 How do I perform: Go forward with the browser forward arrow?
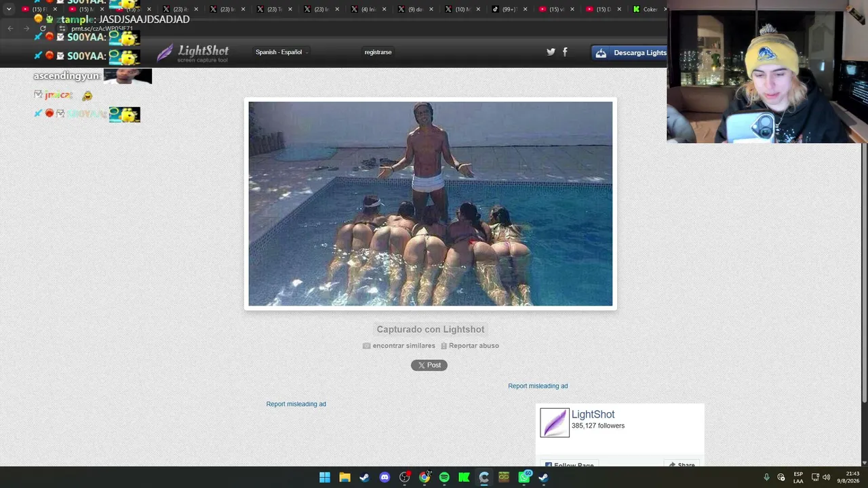coord(26,28)
